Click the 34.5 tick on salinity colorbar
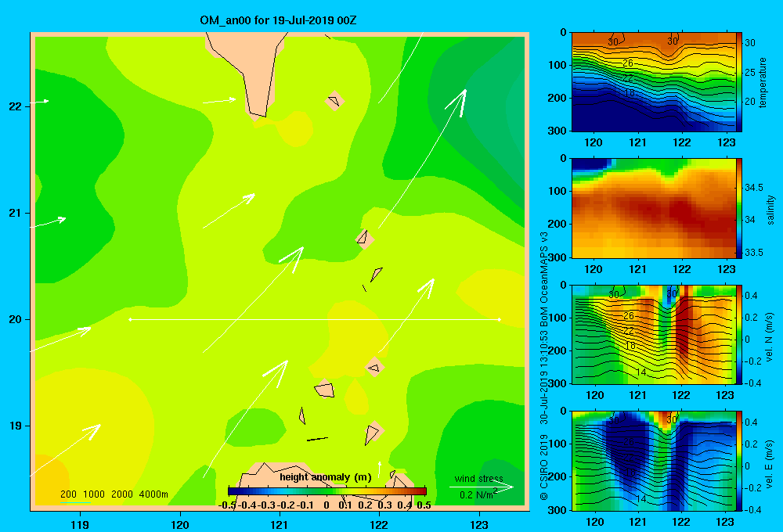Viewport: 783px width, 532px height. pyautogui.click(x=754, y=188)
